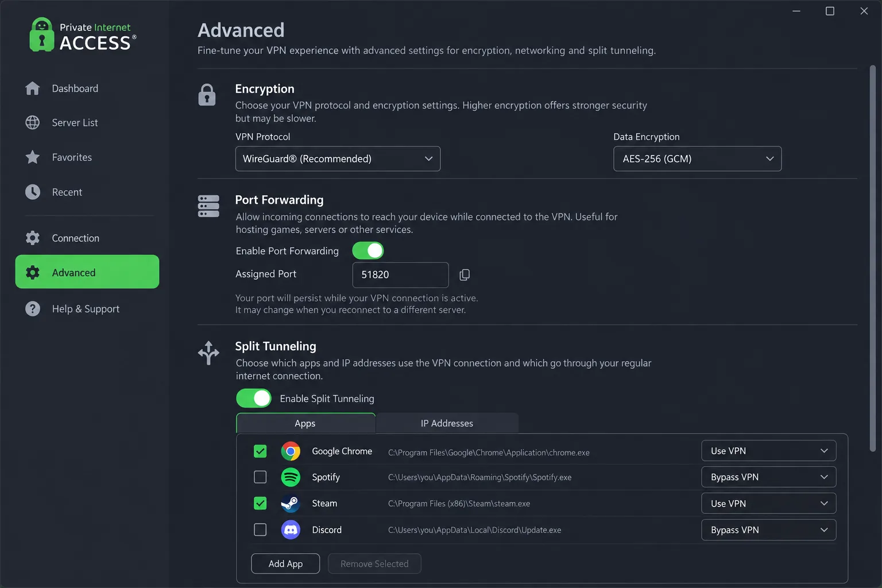Uncheck the Steam checkbox
This screenshot has width=882, height=588.
[260, 504]
